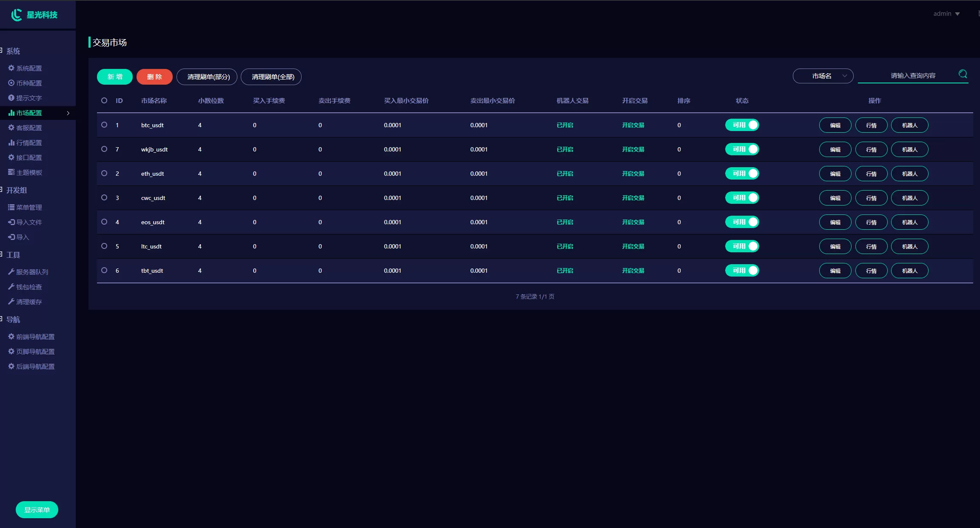Image resolution: width=980 pixels, height=528 pixels.
Task: Open 币种配置 in sidebar
Action: point(28,83)
